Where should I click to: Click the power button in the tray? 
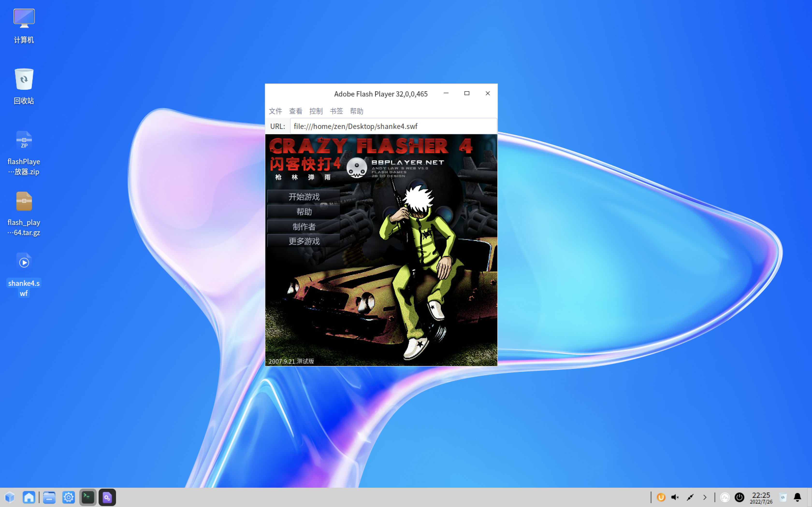coord(739,497)
